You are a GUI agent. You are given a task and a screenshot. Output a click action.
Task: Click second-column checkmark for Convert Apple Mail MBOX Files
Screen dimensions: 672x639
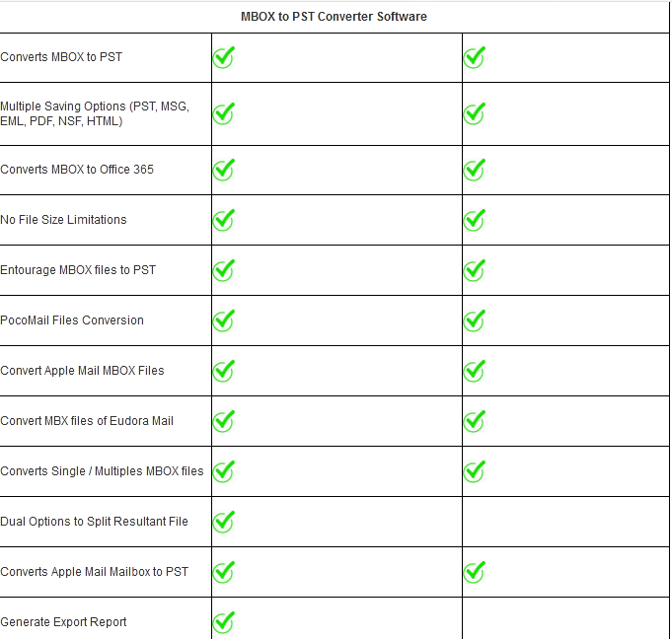pyautogui.click(x=474, y=371)
